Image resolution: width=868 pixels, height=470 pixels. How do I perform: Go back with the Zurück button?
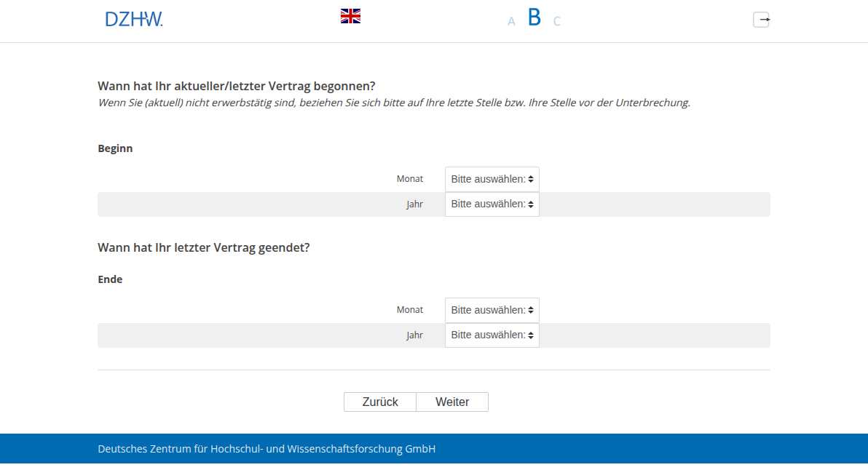380,402
